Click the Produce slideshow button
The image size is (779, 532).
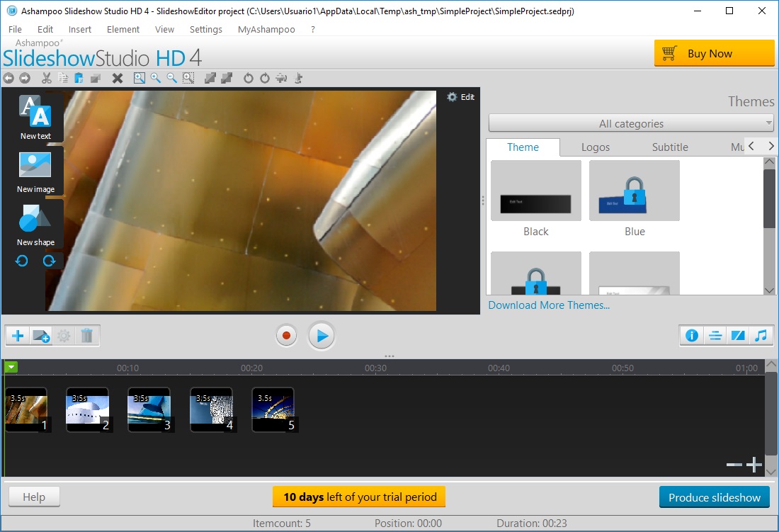pos(714,497)
